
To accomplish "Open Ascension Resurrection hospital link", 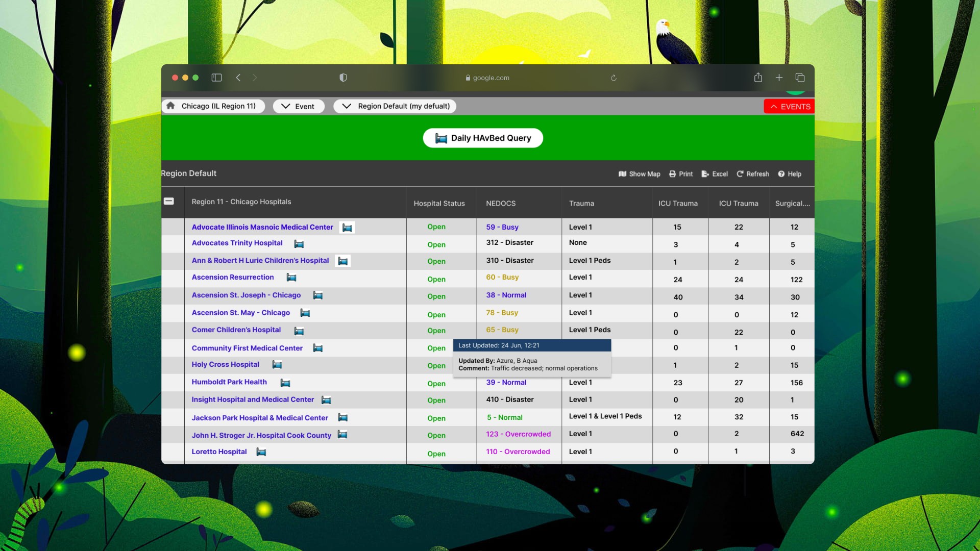I will pos(233,277).
